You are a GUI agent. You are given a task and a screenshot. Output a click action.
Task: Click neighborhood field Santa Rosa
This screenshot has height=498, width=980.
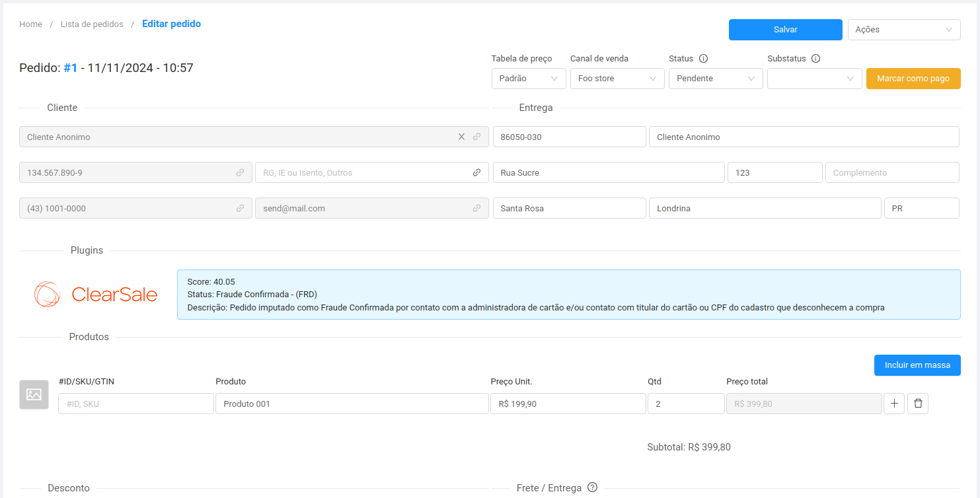pos(570,208)
